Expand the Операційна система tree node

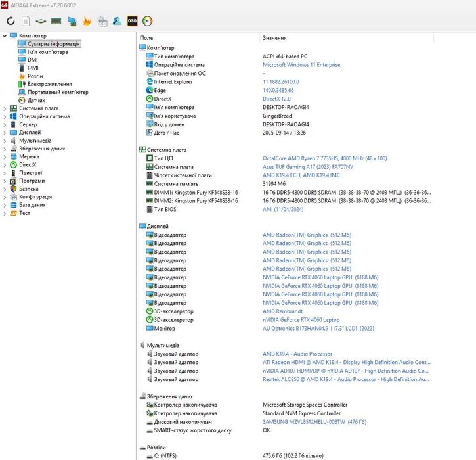(x=5, y=116)
